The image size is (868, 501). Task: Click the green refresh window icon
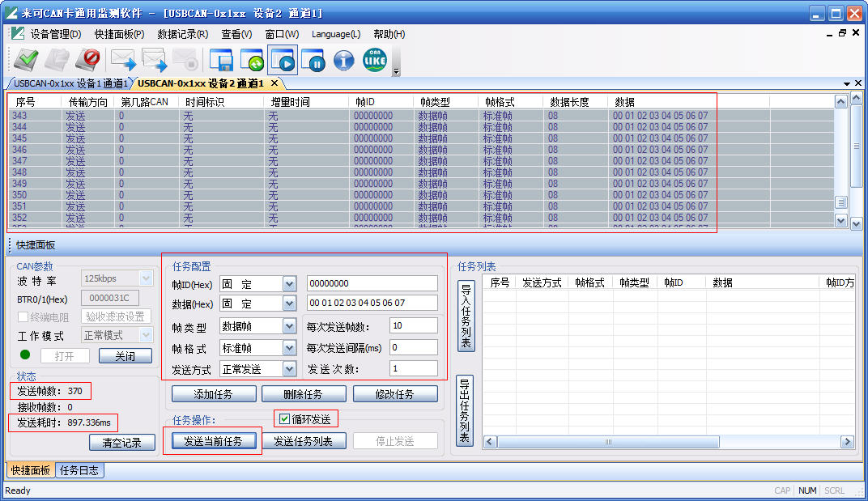pos(251,60)
